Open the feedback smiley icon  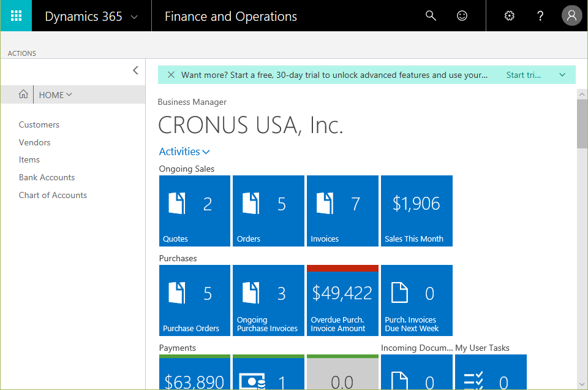462,16
